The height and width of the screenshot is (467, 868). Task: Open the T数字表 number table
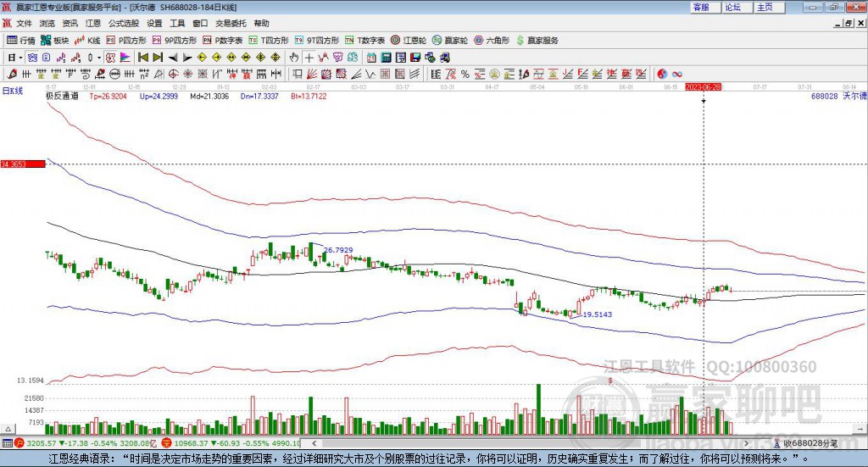coord(364,41)
